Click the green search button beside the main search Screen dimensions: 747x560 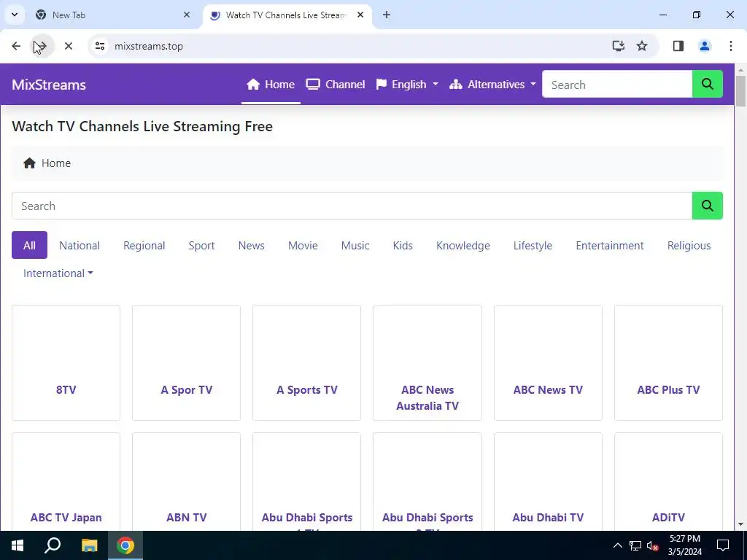(x=708, y=206)
